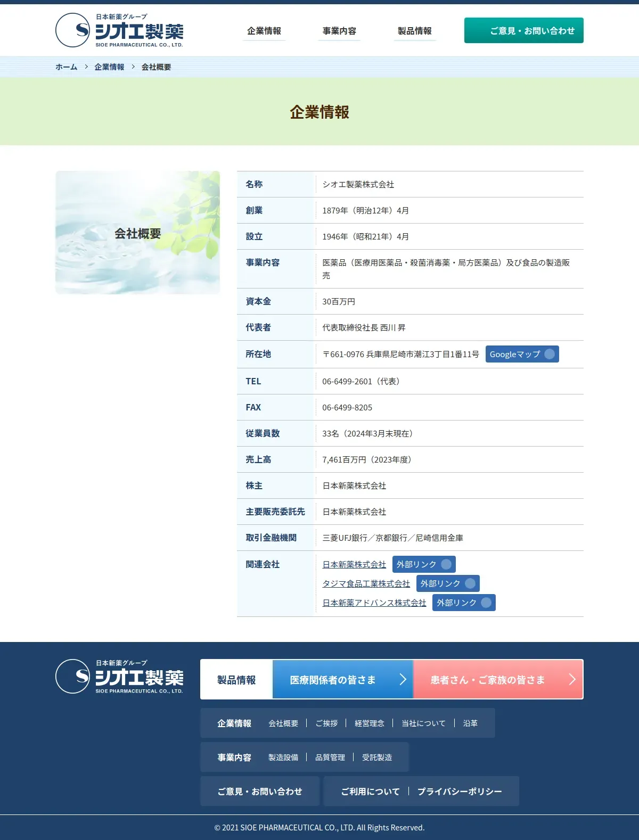Click the company name シオエ製薬株式会社 value
This screenshot has height=840, width=639.
tap(358, 184)
